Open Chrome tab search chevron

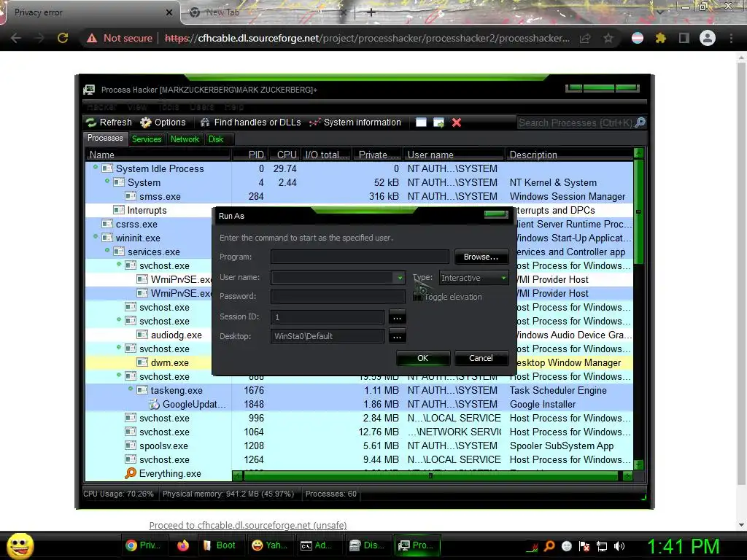[659, 12]
